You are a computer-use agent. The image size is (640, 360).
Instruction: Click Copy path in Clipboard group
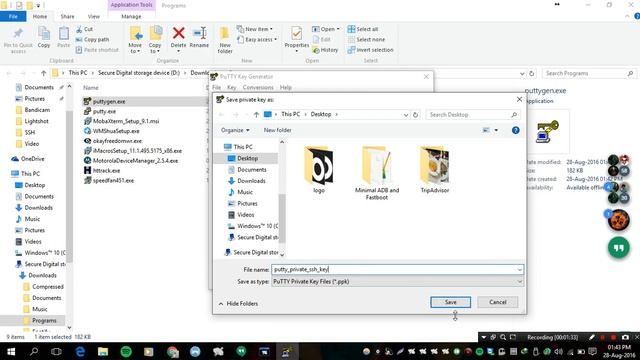92,40
